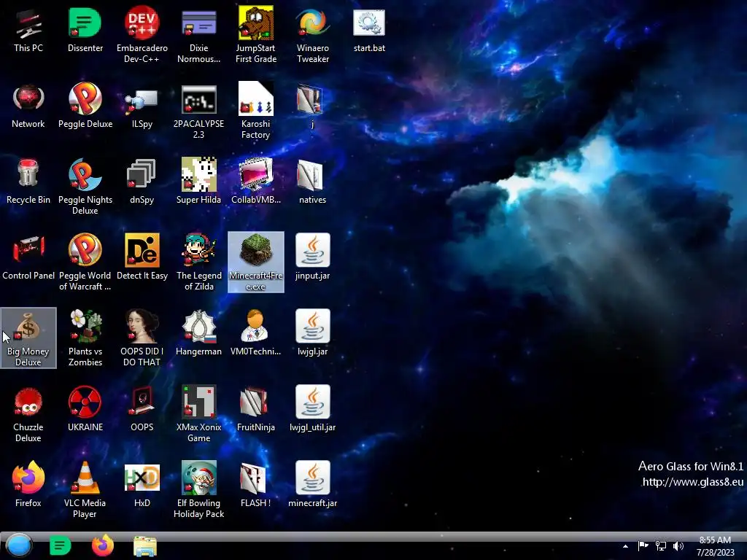The image size is (747, 560).
Task: Open the Start menu orb
Action: click(x=19, y=545)
